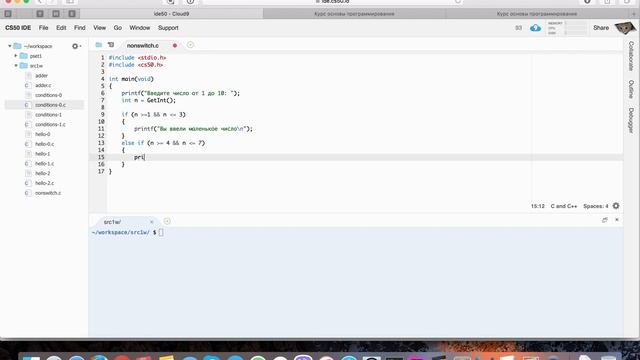The height and width of the screenshot is (360, 640).
Task: Close the terminal panel
Action: click(617, 220)
